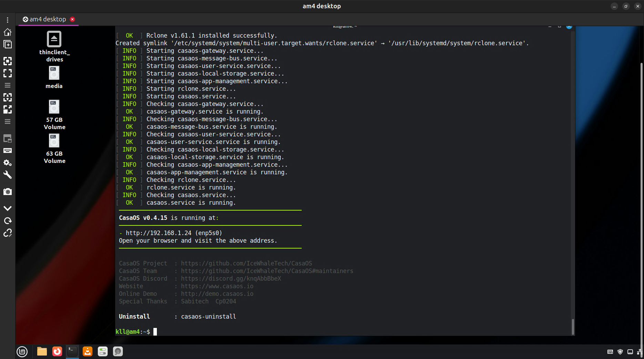Open Remmina main window via home icon

tap(8, 32)
